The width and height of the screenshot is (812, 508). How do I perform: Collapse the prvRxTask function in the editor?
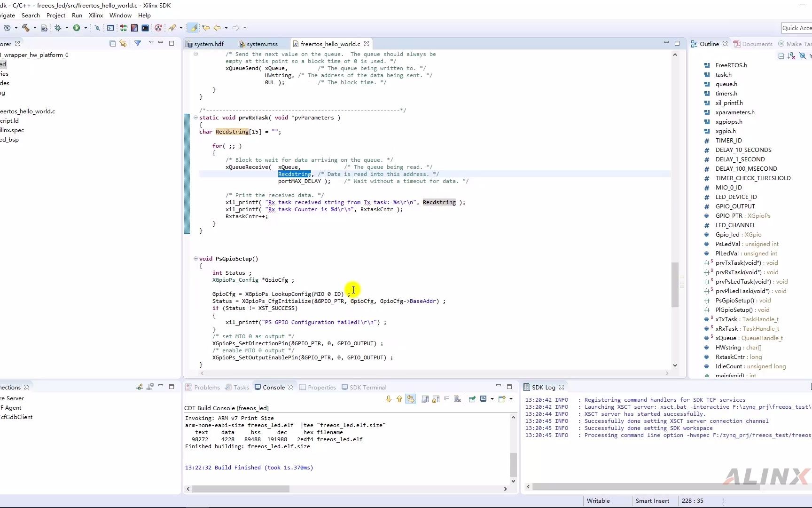tap(195, 118)
